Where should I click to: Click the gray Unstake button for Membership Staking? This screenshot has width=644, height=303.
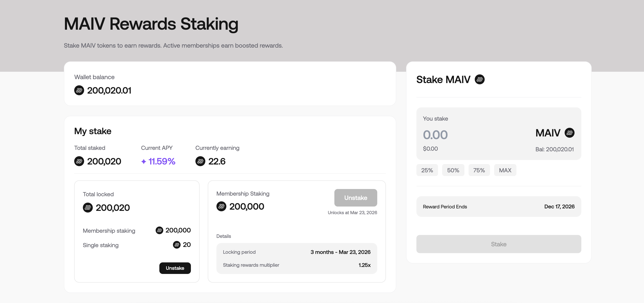click(x=356, y=198)
